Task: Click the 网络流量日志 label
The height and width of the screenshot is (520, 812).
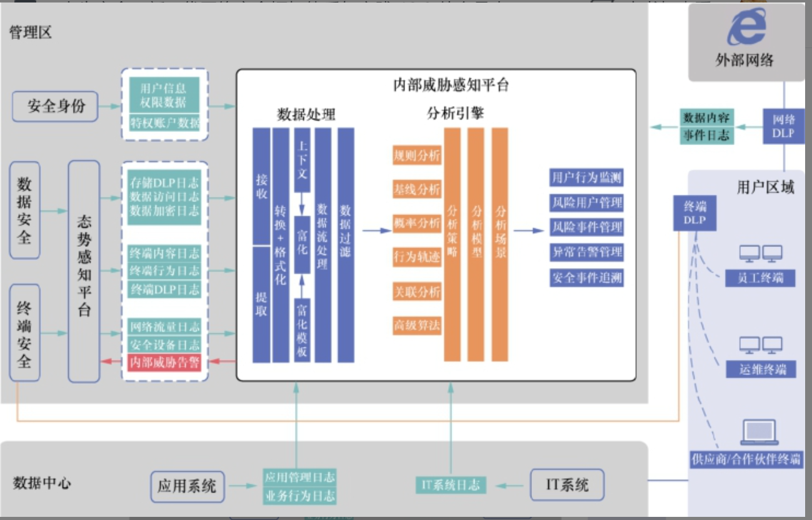Action: 164,326
